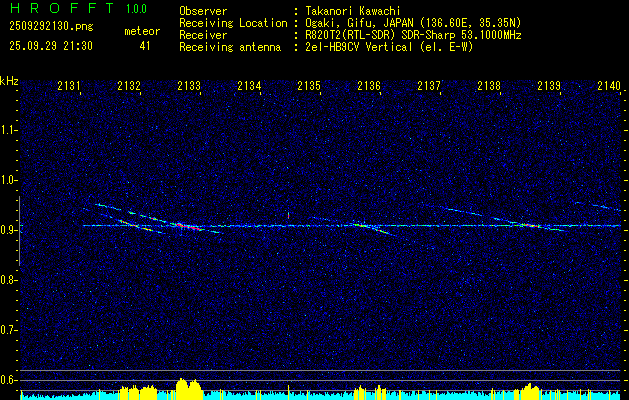Click the bright meteor echo near 2133
This screenshot has width=629, height=400.
coord(182,226)
